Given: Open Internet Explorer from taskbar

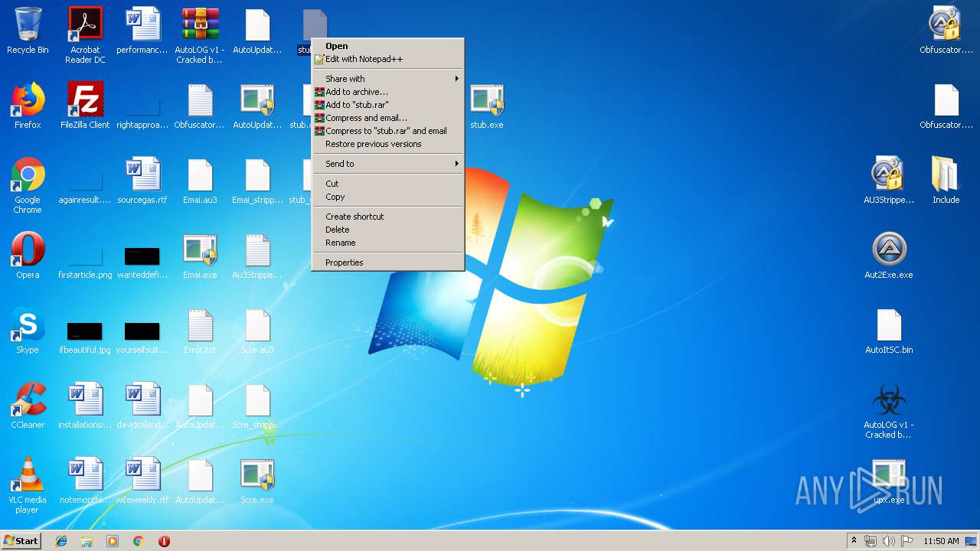Looking at the screenshot, I should point(61,541).
